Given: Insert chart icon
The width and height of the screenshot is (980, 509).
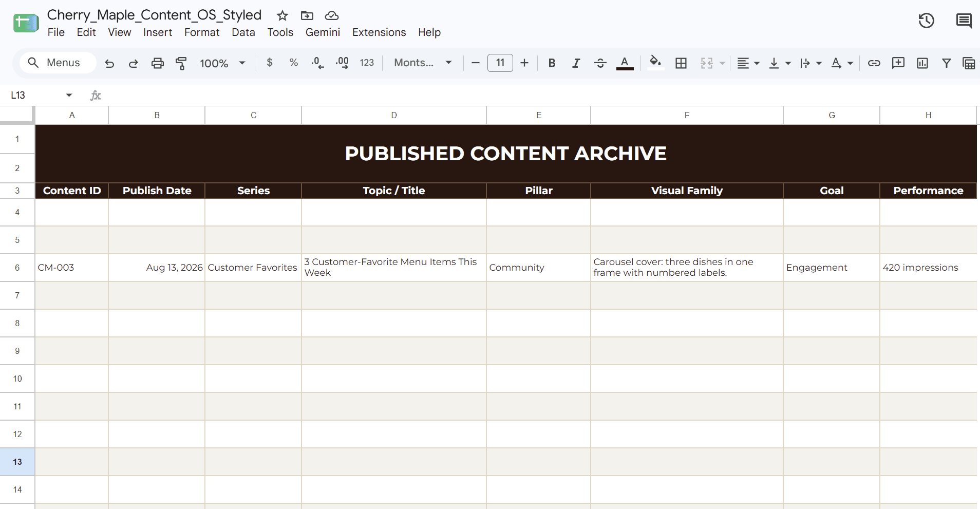Looking at the screenshot, I should tap(922, 63).
